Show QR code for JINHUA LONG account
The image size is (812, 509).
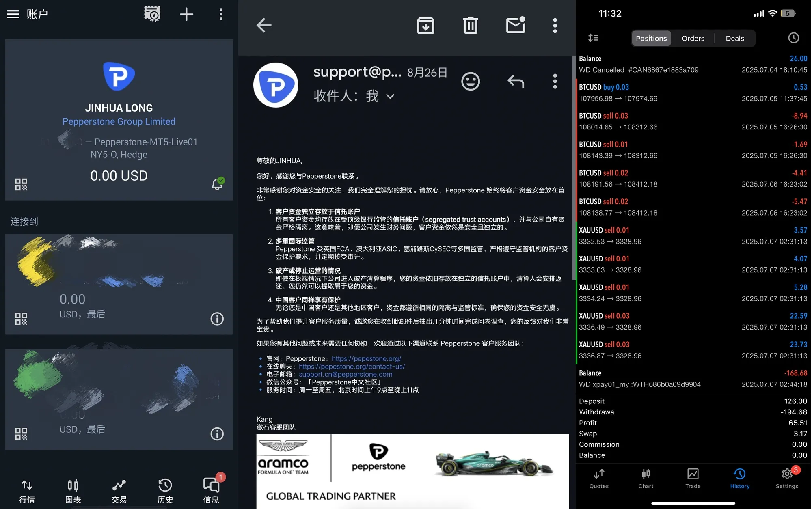(21, 184)
